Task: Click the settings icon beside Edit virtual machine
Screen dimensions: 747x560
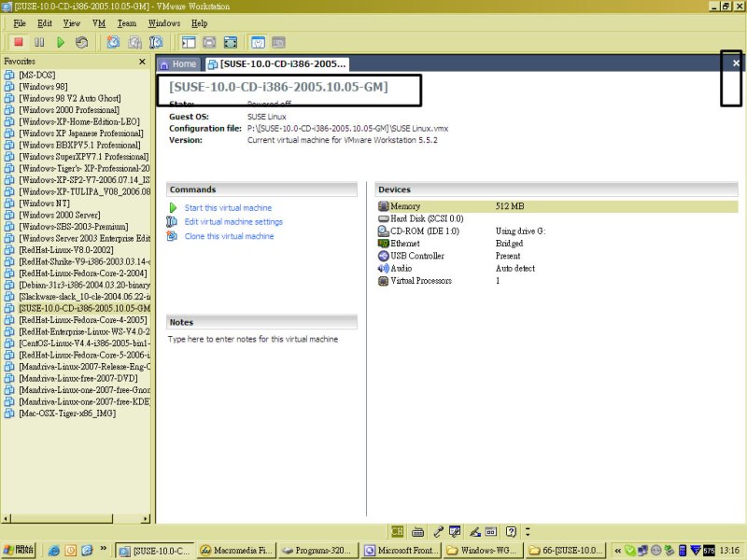Action: pyautogui.click(x=172, y=221)
